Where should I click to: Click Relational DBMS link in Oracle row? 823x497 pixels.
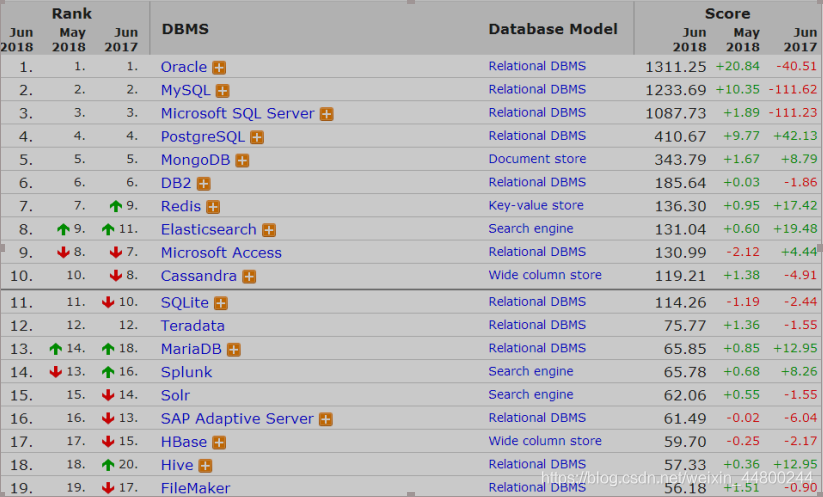537,66
